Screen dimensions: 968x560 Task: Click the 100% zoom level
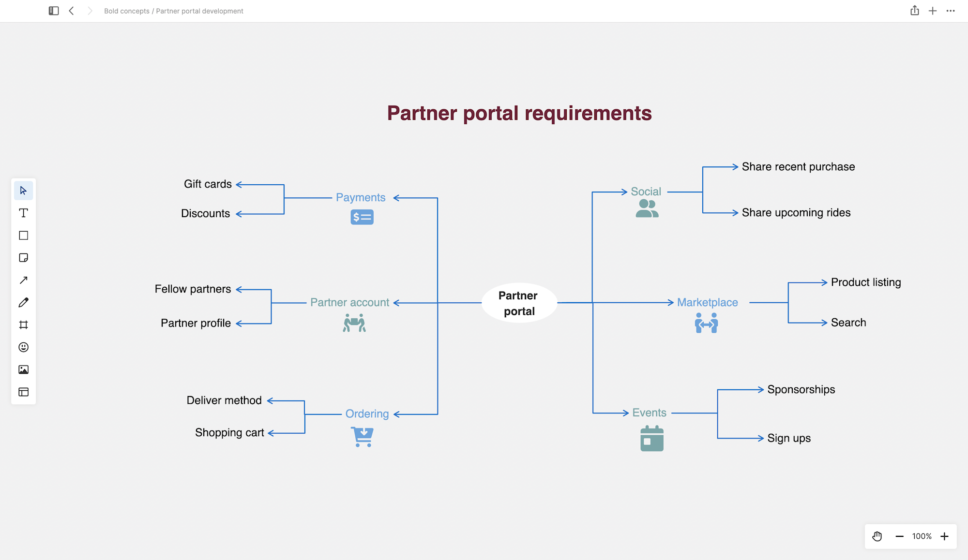pos(922,536)
